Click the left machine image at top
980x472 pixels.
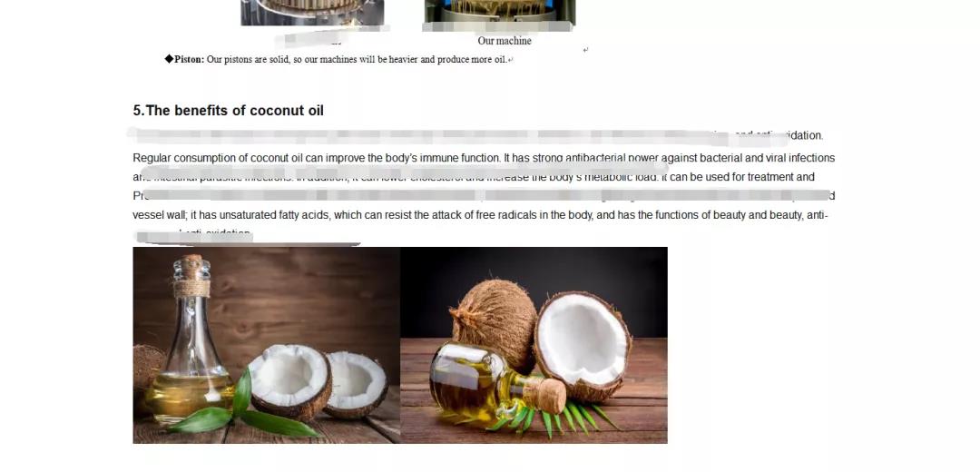click(312, 13)
